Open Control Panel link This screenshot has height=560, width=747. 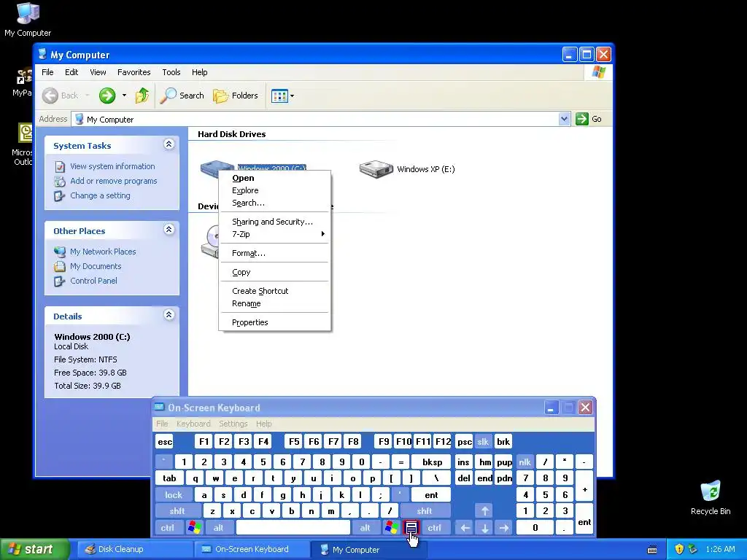(x=93, y=281)
